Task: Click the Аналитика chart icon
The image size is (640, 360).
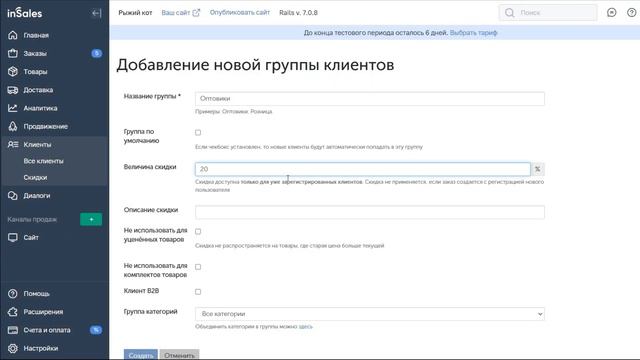Action: [13, 108]
